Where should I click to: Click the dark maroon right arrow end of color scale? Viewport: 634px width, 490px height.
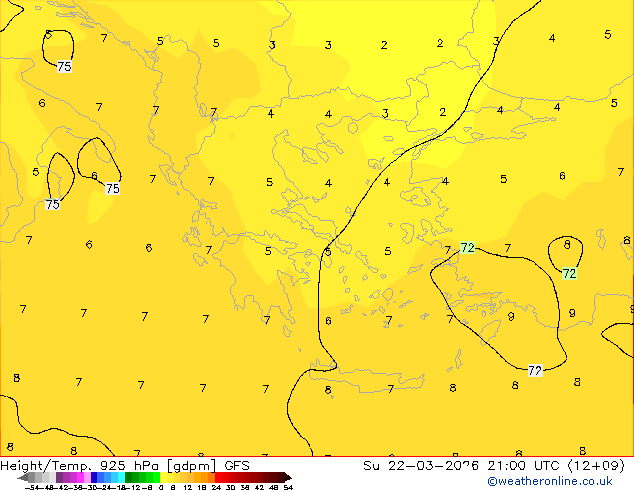click(288, 477)
